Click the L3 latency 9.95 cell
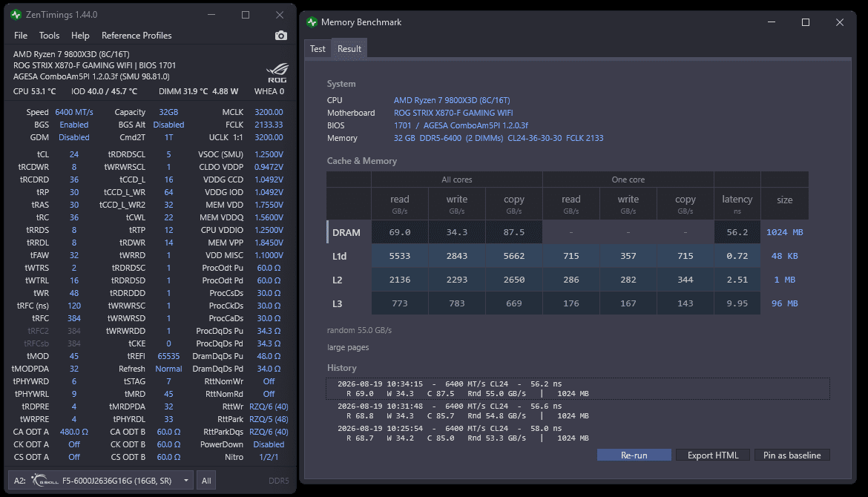This screenshot has height=497, width=868. pos(737,304)
